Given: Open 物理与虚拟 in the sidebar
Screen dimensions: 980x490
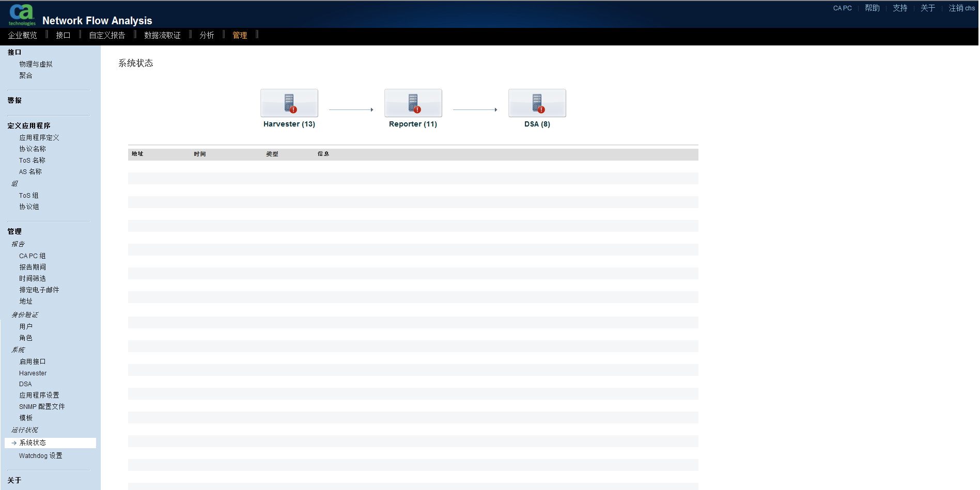Looking at the screenshot, I should [x=36, y=64].
